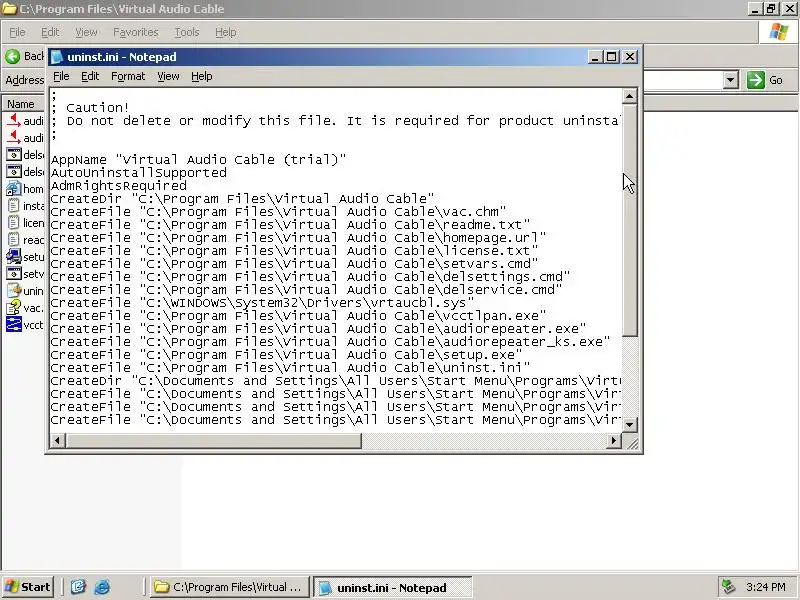800x600 pixels.
Task: Open Notepad's Format menu
Action: 128,77
